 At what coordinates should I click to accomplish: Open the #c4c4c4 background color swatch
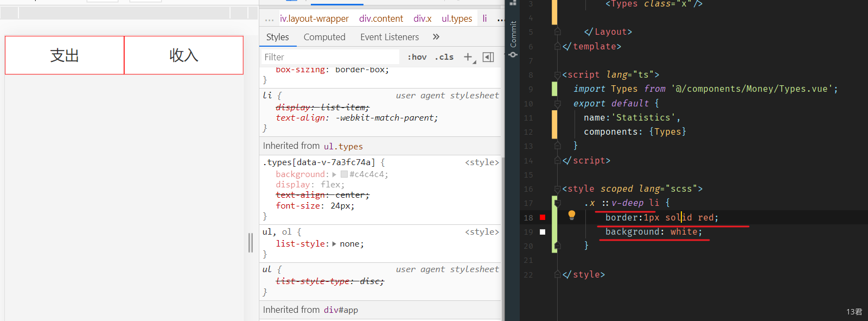click(344, 174)
